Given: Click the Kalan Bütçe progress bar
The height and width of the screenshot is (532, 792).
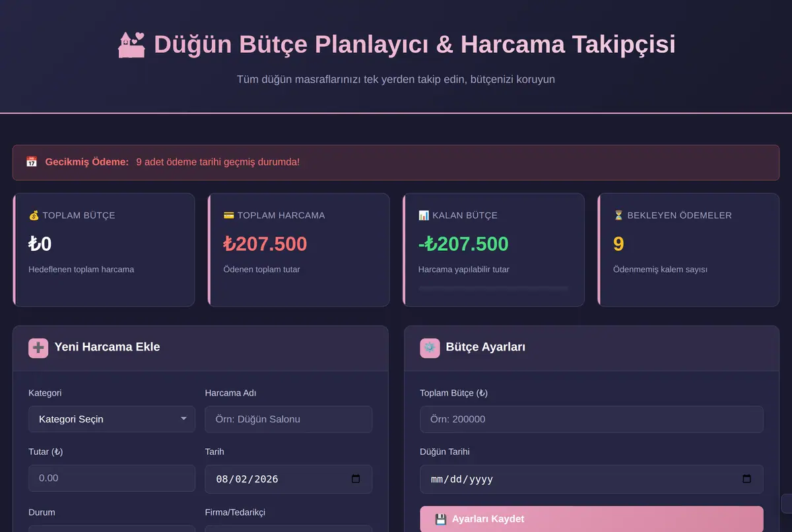Looking at the screenshot, I should [x=493, y=288].
